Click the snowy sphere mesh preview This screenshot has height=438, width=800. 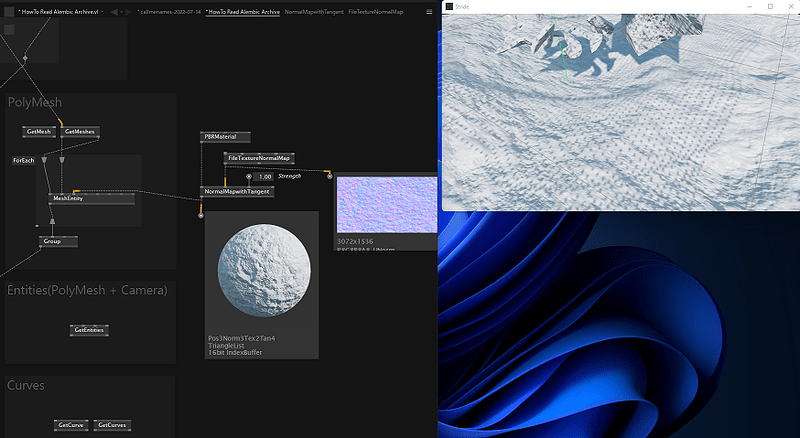264,271
